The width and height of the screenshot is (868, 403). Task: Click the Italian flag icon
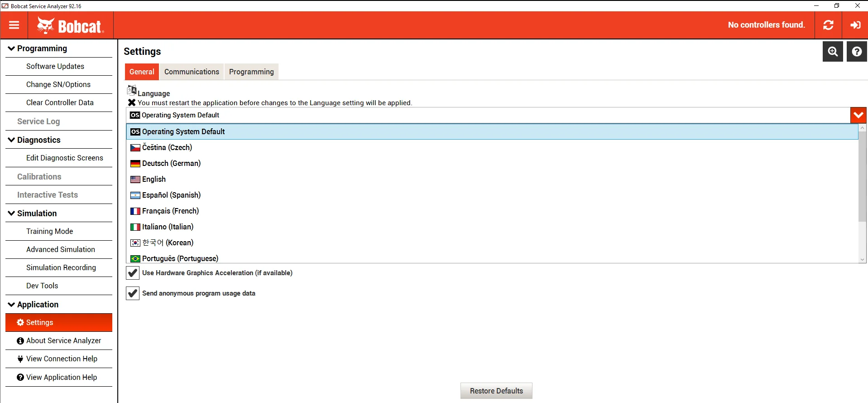tap(135, 227)
